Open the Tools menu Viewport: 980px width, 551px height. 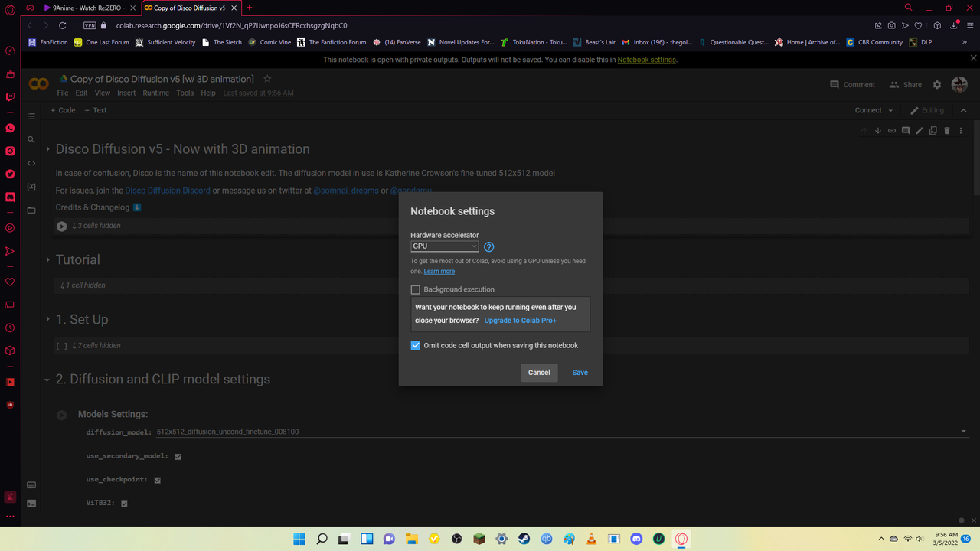point(185,93)
